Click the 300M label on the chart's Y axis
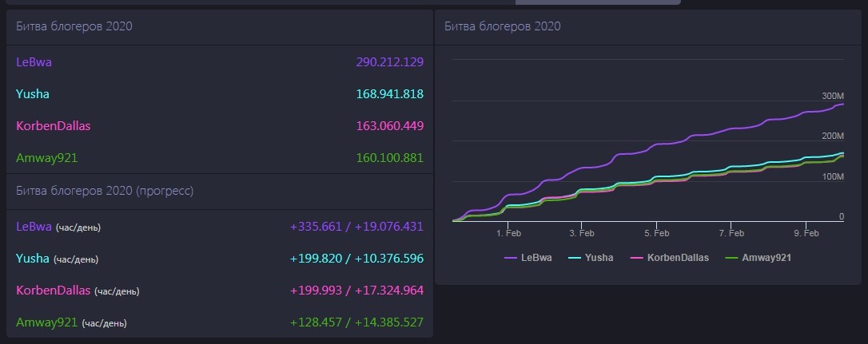This screenshot has height=344, width=868. tap(833, 96)
